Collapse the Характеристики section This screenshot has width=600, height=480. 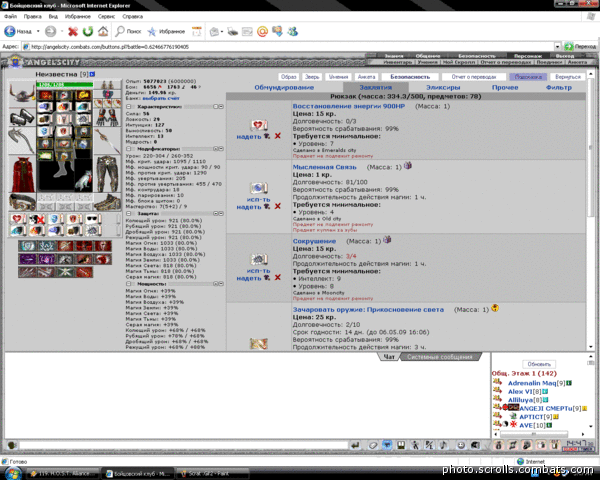129,107
